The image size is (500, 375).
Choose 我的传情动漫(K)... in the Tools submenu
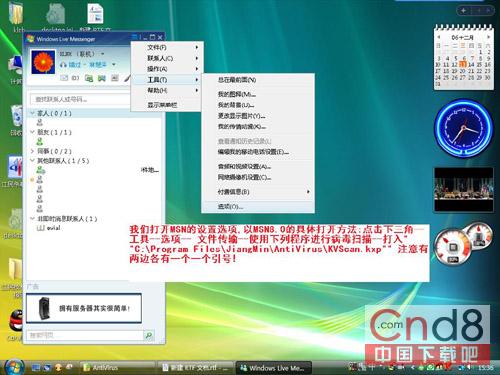[258, 127]
